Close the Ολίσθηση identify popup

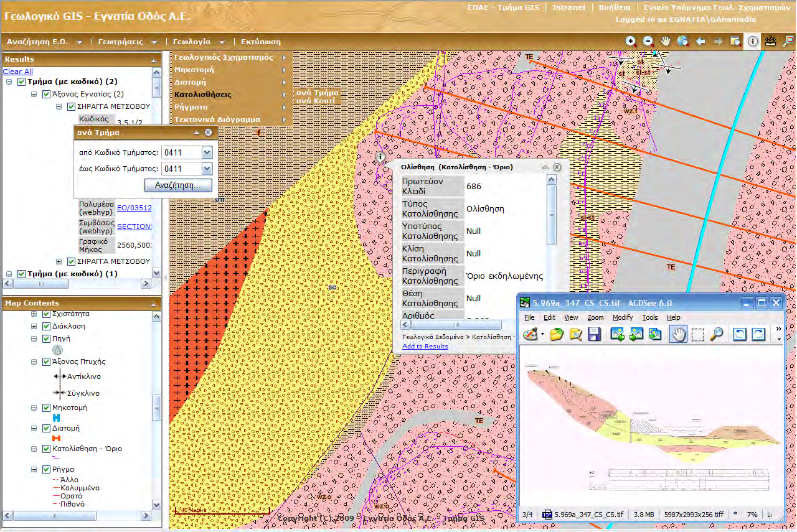(557, 167)
